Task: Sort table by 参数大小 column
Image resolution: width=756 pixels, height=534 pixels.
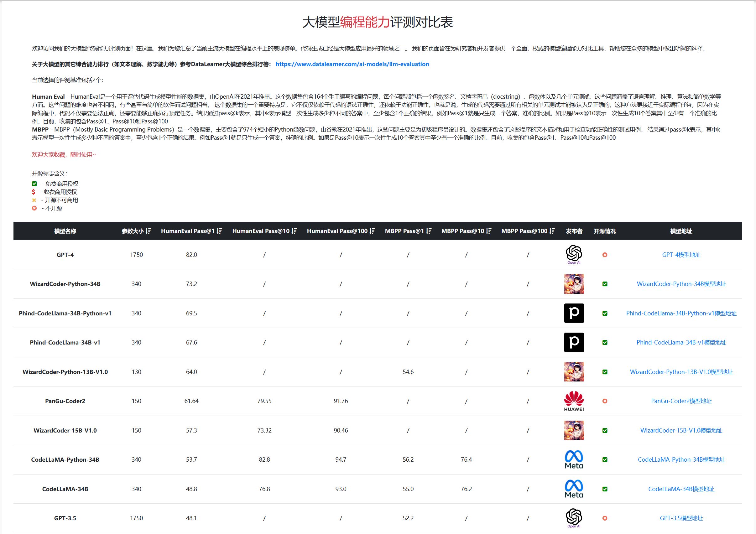Action: coord(148,231)
